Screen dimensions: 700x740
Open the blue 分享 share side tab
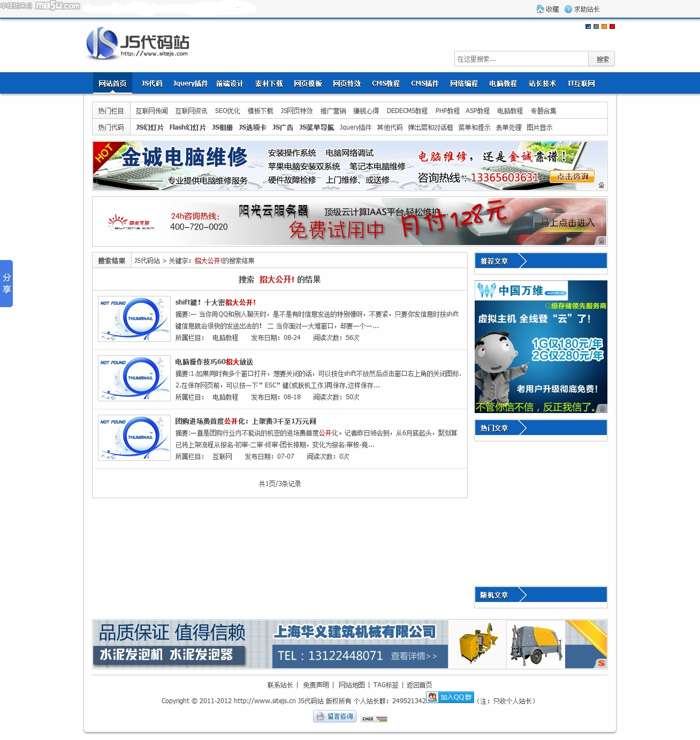click(x=6, y=284)
